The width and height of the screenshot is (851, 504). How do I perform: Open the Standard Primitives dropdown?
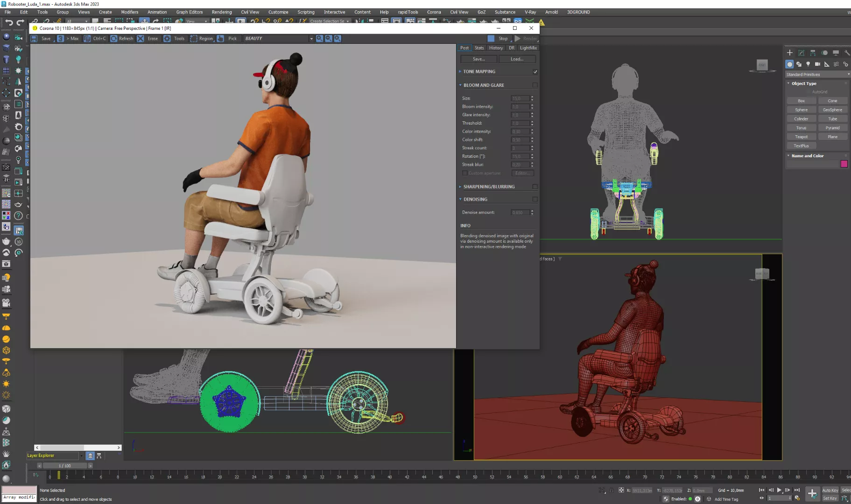click(817, 75)
